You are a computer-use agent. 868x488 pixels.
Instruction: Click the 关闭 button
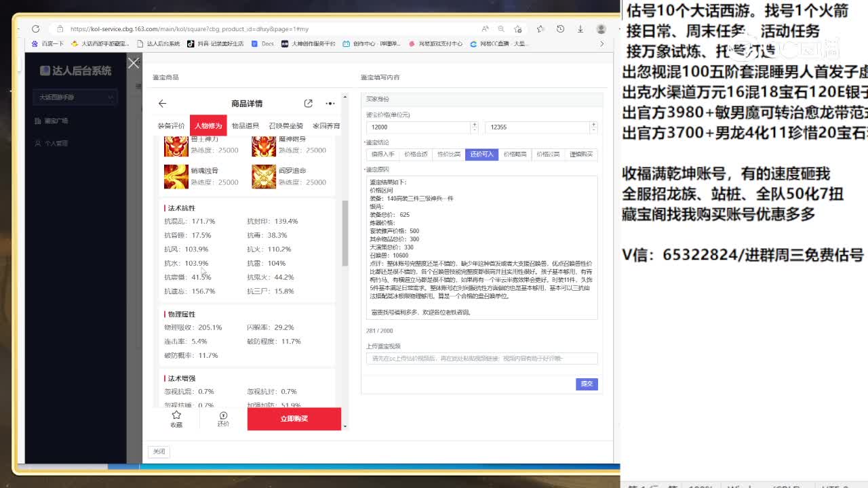tap(159, 451)
